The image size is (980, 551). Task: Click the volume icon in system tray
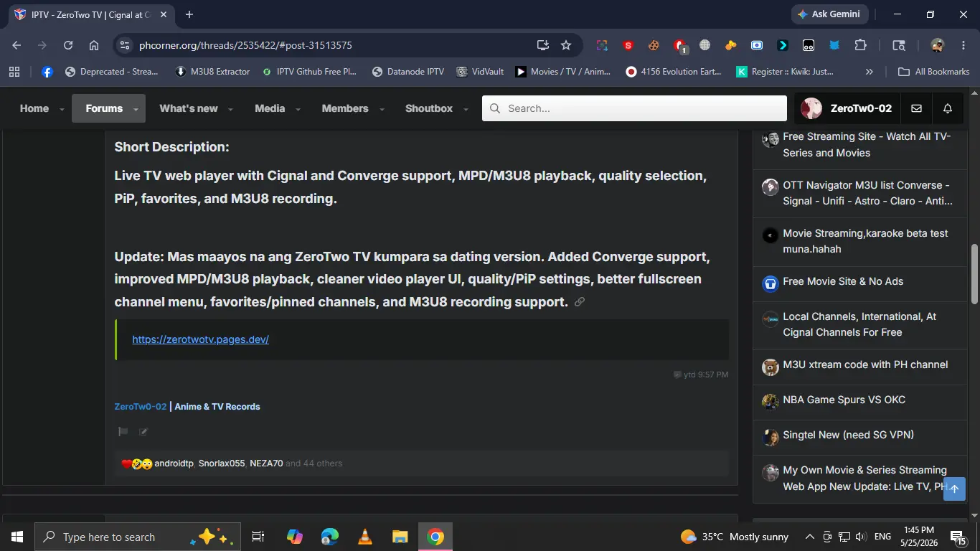(x=861, y=537)
